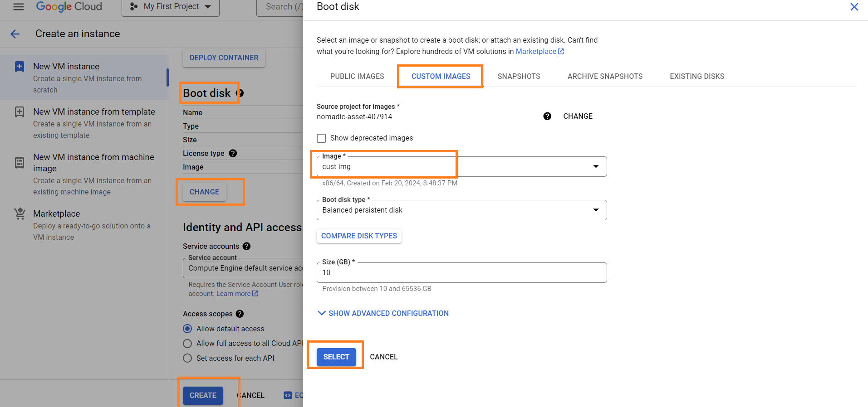Screen dimensions: 868x407
Task: Cancel the Boot disk panel
Action: pos(384,357)
